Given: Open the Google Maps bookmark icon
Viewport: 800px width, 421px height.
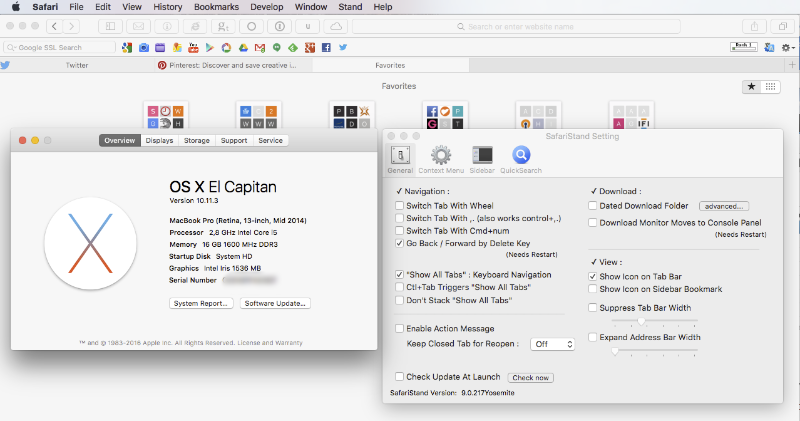Looking at the screenshot, I should (177, 47).
